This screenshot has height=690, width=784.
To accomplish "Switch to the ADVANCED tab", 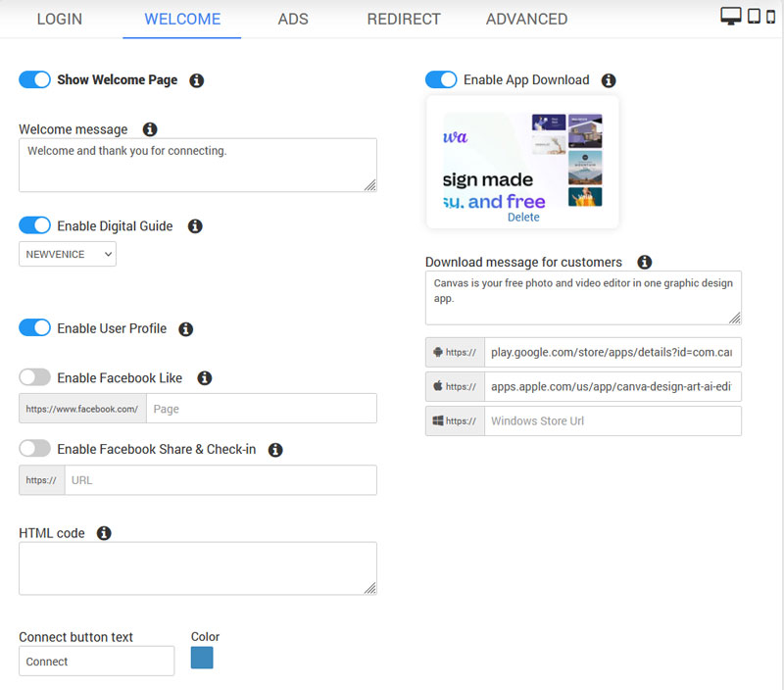I will click(x=526, y=19).
